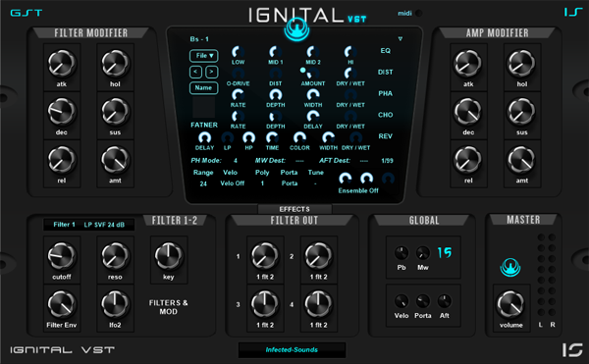Click the glowing phoenix logo at top center
The image size is (589, 364).
click(x=296, y=29)
